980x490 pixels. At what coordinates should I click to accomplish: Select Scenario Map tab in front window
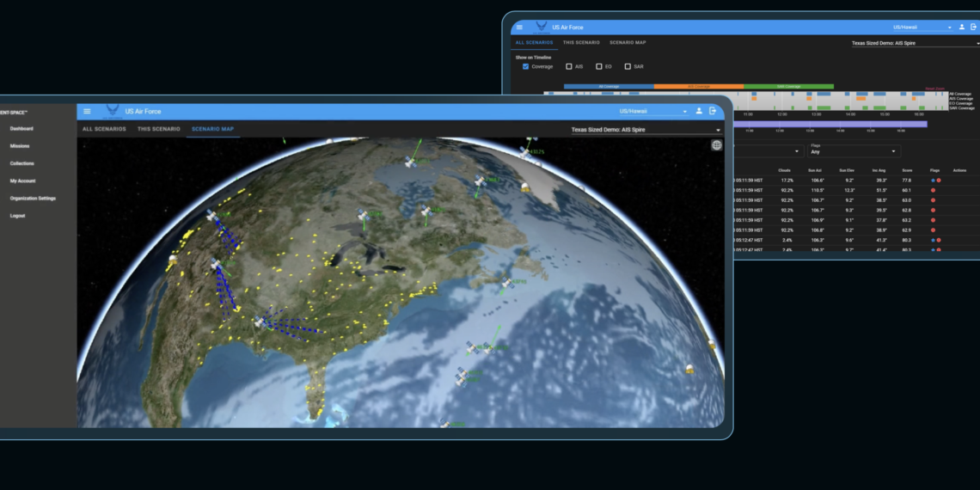(x=213, y=129)
